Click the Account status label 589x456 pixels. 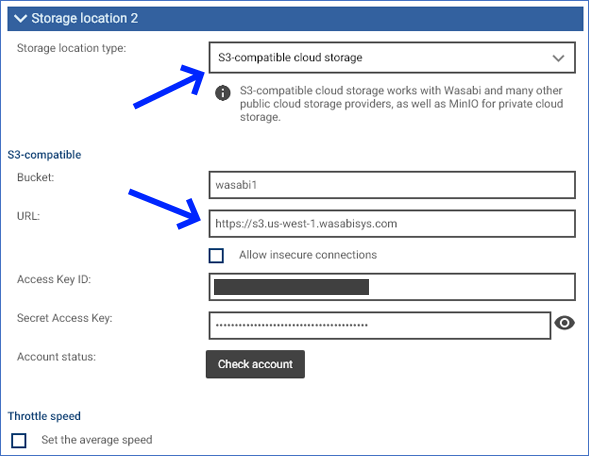tap(56, 357)
